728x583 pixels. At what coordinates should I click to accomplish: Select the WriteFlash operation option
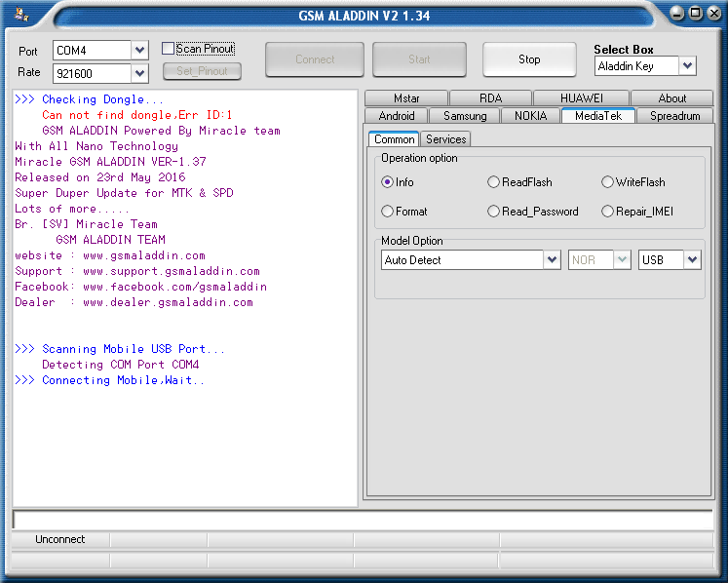607,182
